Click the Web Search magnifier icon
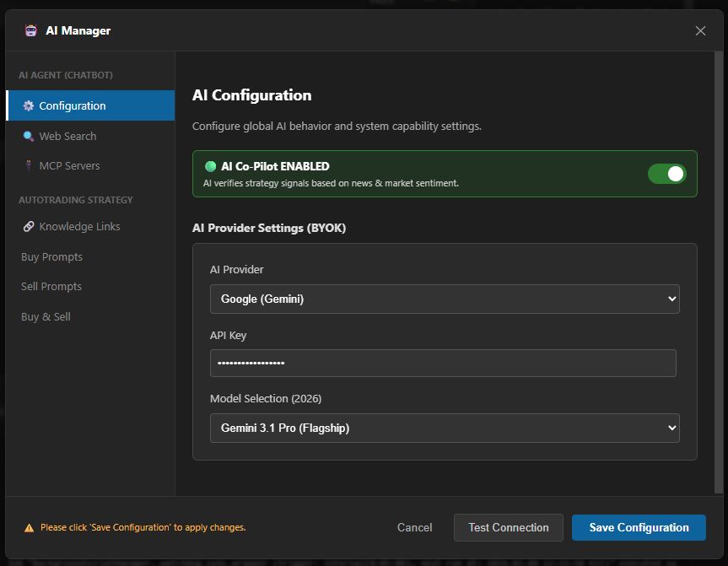 coord(29,137)
